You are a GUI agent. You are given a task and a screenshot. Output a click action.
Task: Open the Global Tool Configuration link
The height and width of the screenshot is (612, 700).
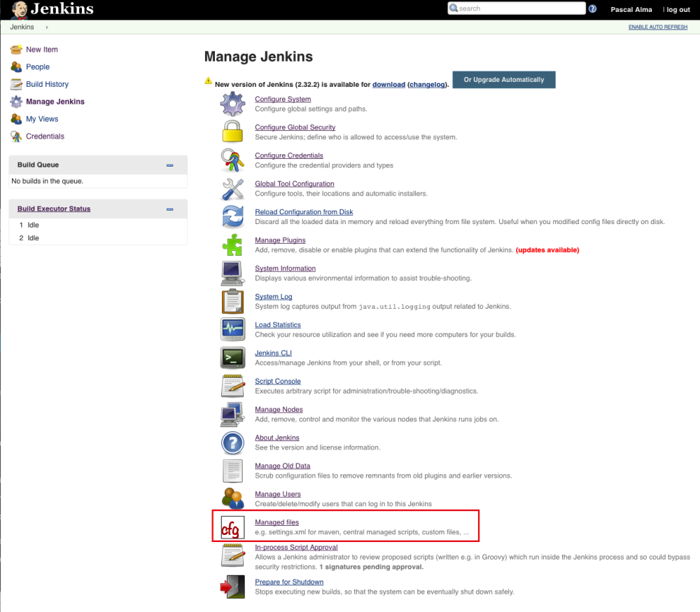pyautogui.click(x=295, y=183)
